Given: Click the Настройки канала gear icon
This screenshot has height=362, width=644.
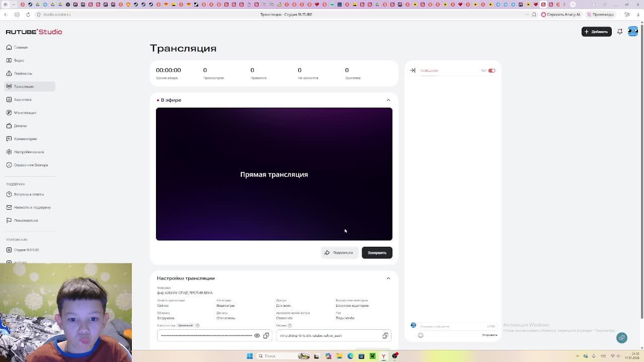Looking at the screenshot, I should click(x=9, y=152).
